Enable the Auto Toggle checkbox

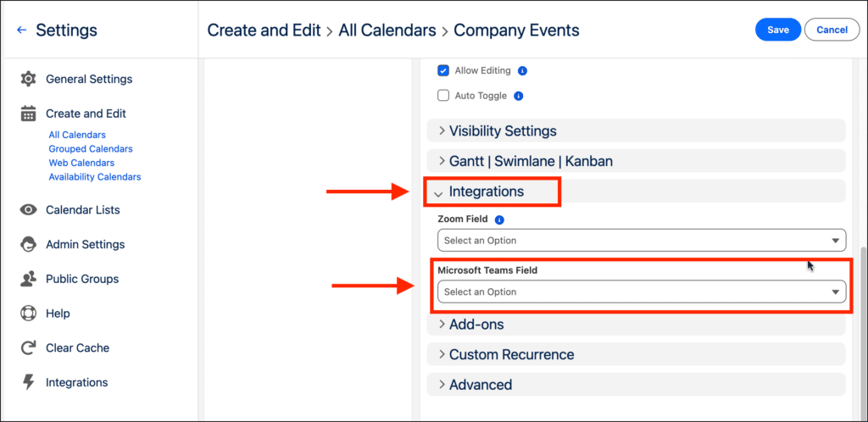[443, 96]
